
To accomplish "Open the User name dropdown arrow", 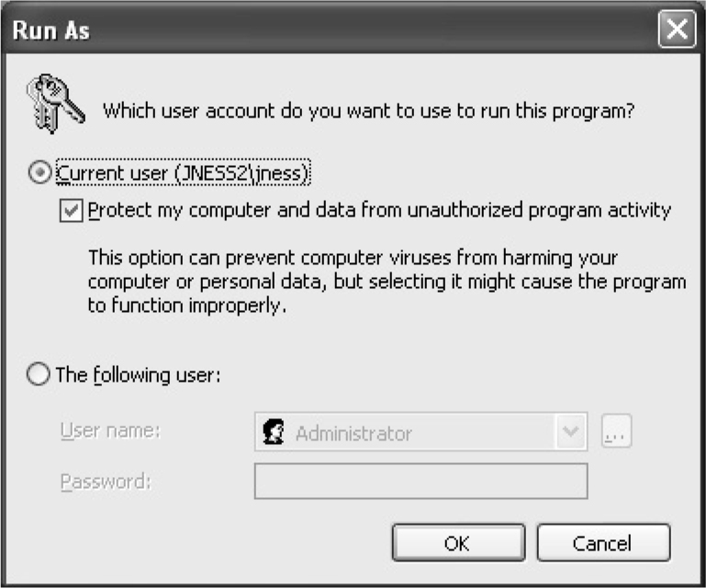I will pyautogui.click(x=571, y=432).
